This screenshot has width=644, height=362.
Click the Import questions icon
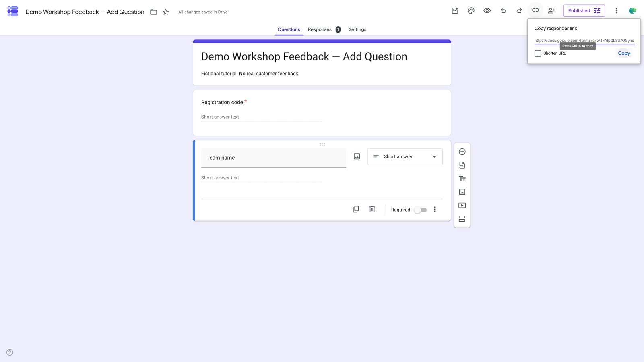coord(462,165)
